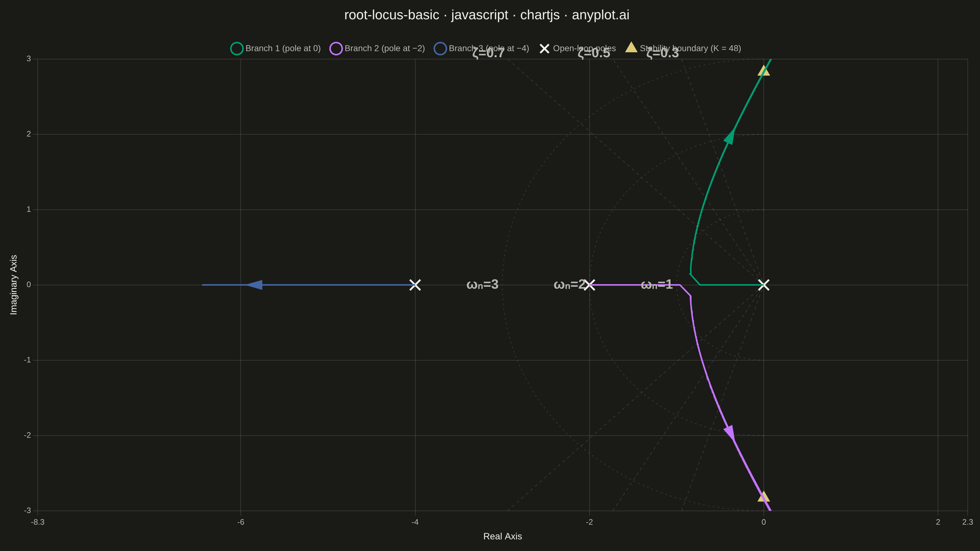Click the upper stability boundary triangle marker

[763, 71]
